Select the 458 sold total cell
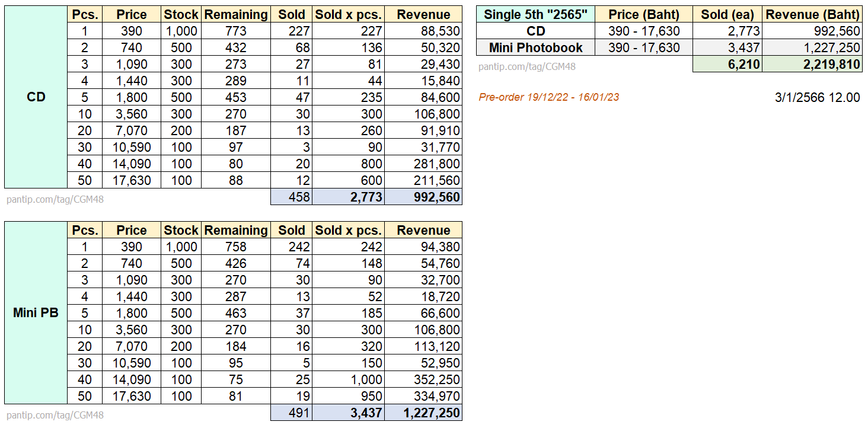This screenshot has width=868, height=428. click(292, 197)
